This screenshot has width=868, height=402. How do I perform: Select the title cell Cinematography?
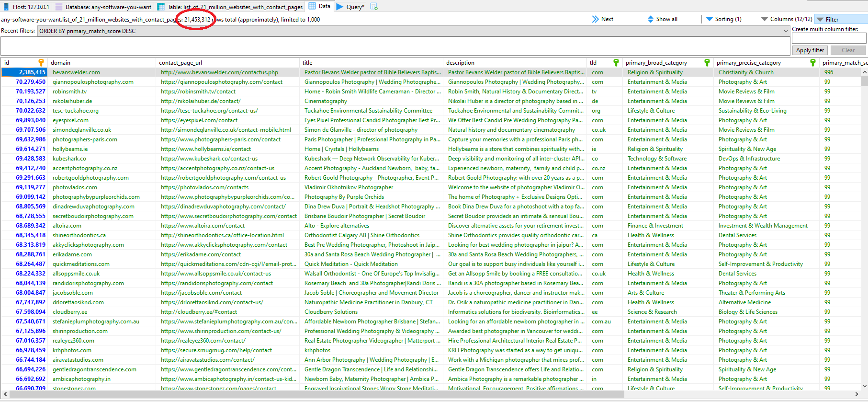point(372,101)
